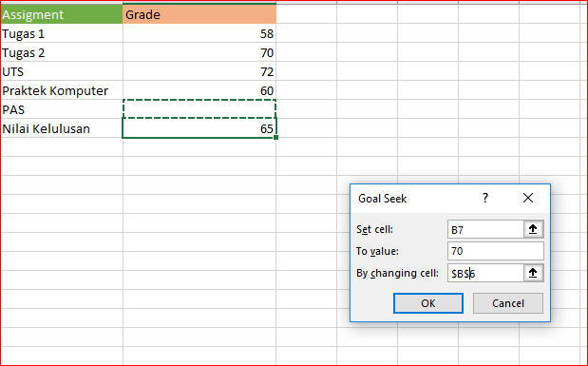Select the PAS label cell
Image resolution: width=588 pixels, height=366 pixels.
pos(62,109)
